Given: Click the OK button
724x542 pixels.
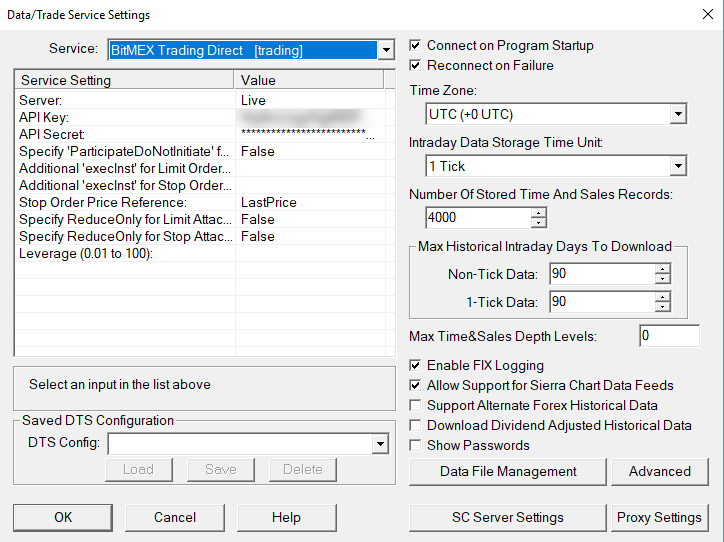Looking at the screenshot, I should (x=63, y=518).
